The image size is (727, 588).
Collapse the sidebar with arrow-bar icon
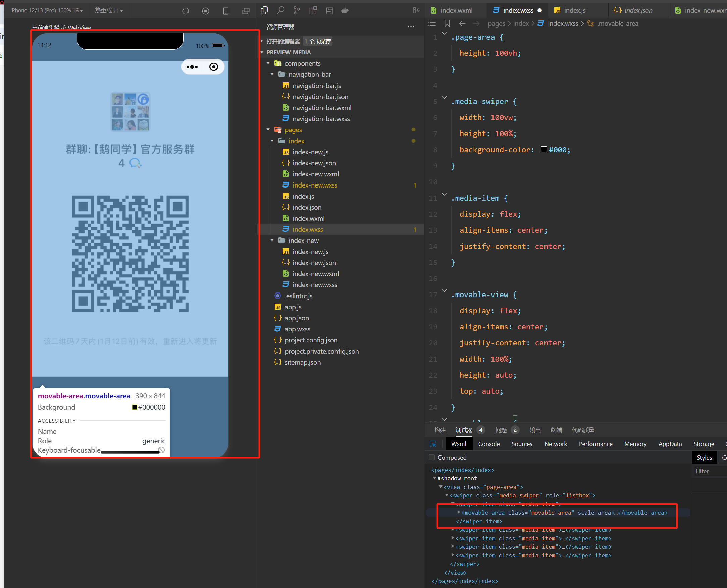416,10
